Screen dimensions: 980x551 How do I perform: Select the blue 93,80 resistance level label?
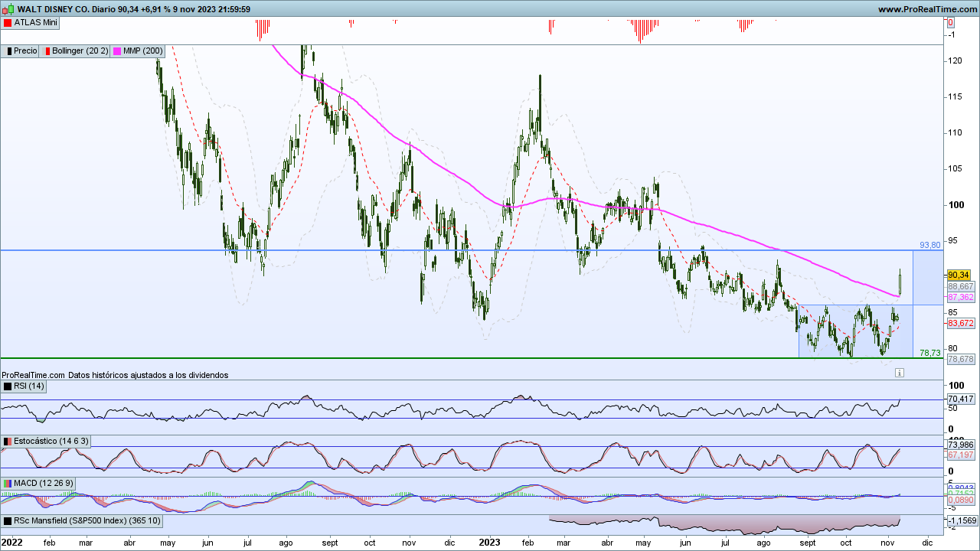(929, 245)
